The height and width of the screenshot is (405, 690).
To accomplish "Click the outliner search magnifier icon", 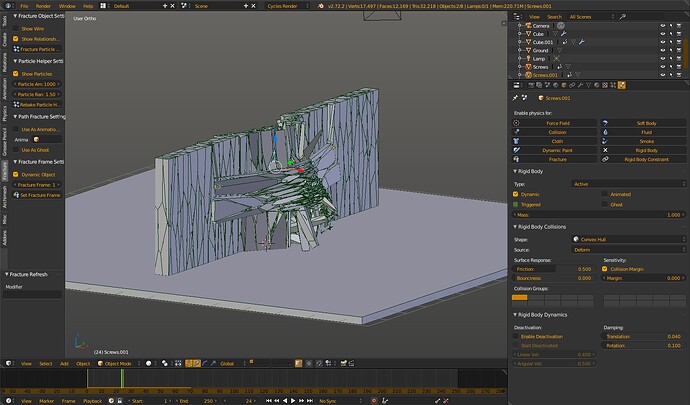I will 623,17.
